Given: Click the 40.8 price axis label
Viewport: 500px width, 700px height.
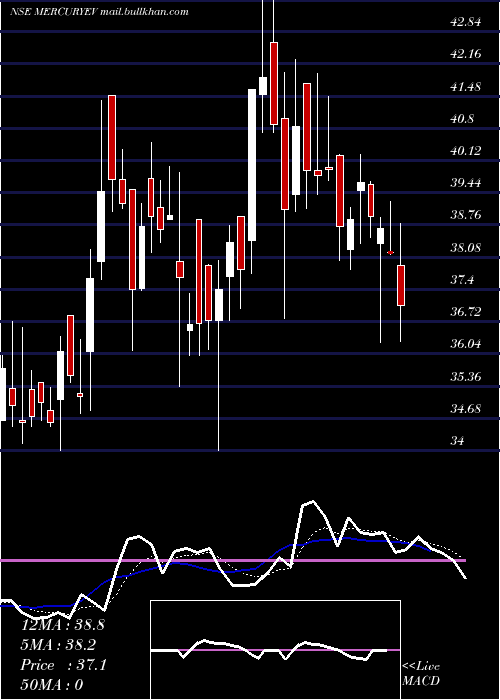Looking at the screenshot, I should tap(463, 119).
